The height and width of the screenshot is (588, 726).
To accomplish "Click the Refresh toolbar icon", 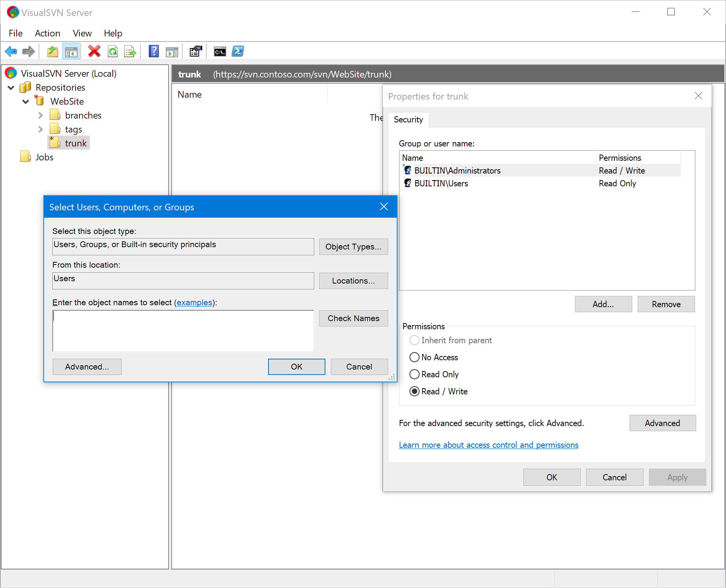I will (x=113, y=52).
